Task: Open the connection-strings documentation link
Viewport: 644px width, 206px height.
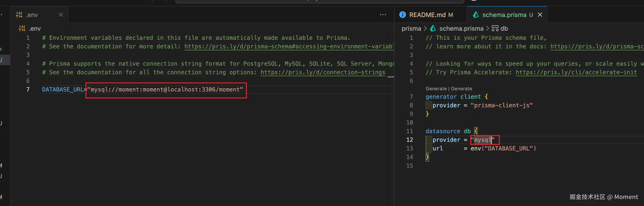Action: coord(322,72)
